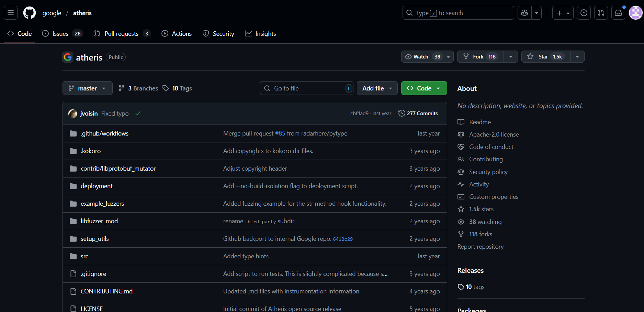Star the atheris repository
This screenshot has width=644, height=312.
tap(546, 57)
